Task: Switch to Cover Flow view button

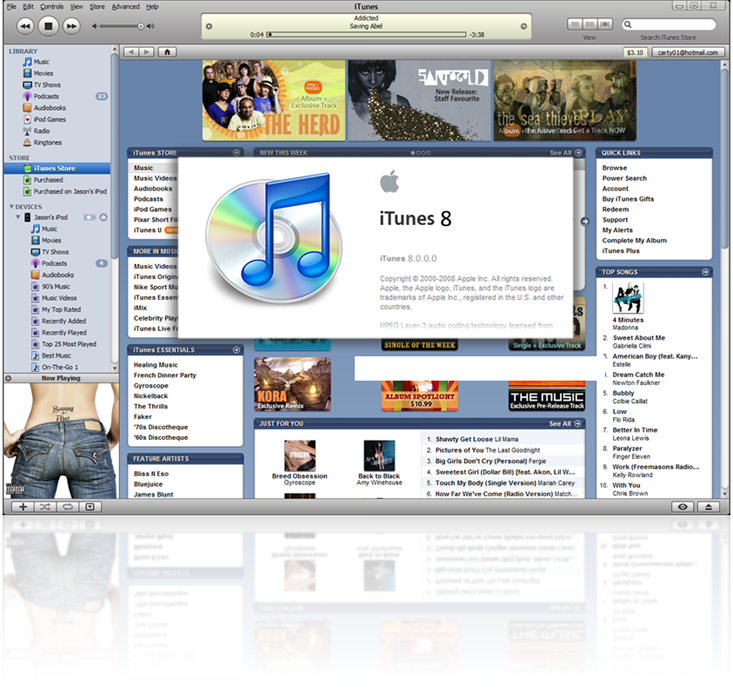Action: pyautogui.click(x=605, y=24)
